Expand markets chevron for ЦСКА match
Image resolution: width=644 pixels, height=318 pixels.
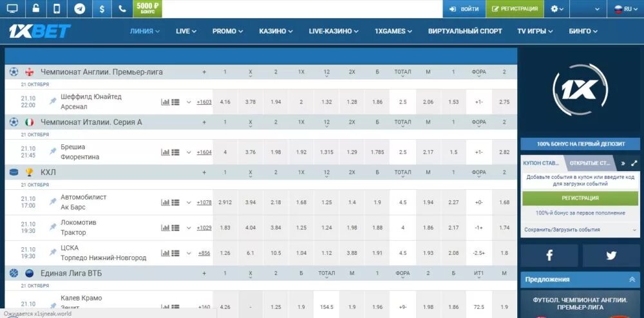[x=189, y=253]
